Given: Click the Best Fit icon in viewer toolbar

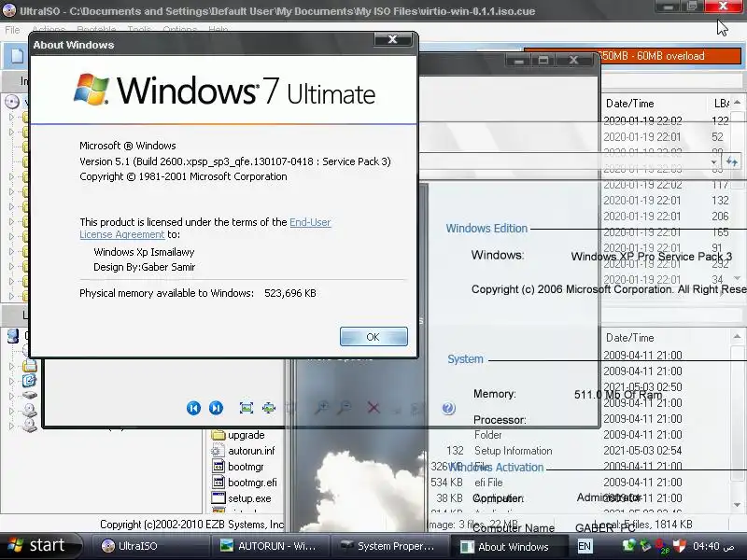Looking at the screenshot, I should coord(247,408).
